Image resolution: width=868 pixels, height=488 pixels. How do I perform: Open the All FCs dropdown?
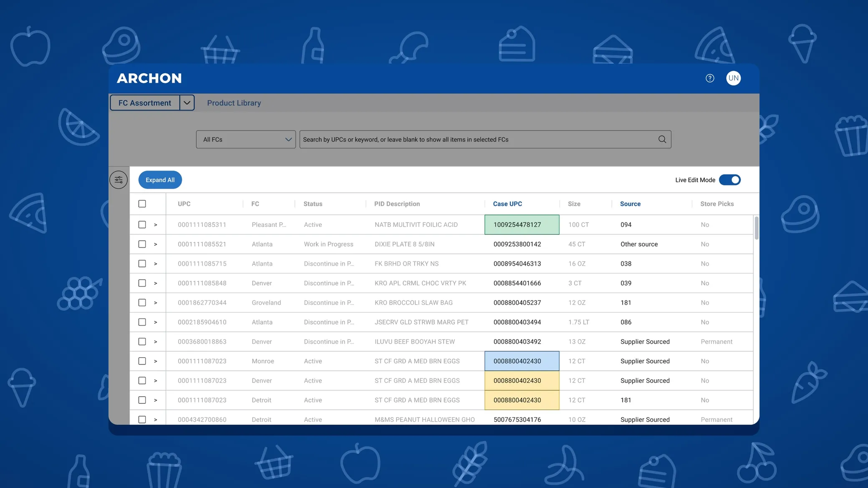point(246,139)
